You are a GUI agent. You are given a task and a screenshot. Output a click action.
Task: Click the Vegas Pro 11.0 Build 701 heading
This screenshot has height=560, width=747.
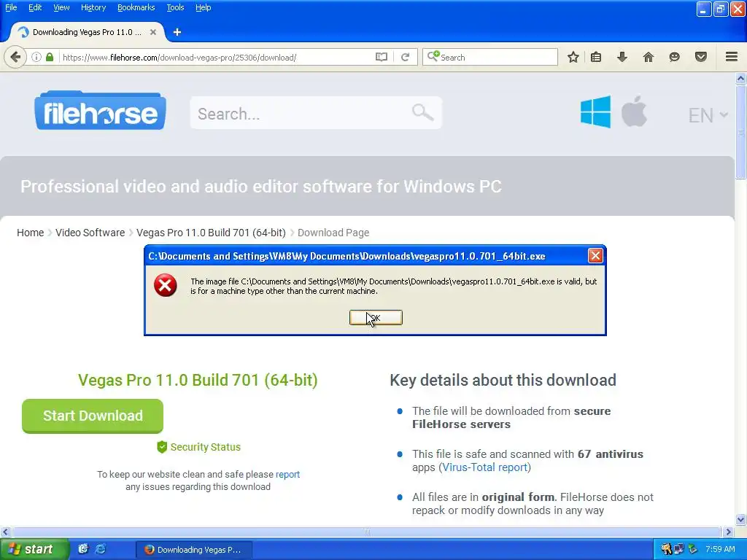[x=198, y=380]
